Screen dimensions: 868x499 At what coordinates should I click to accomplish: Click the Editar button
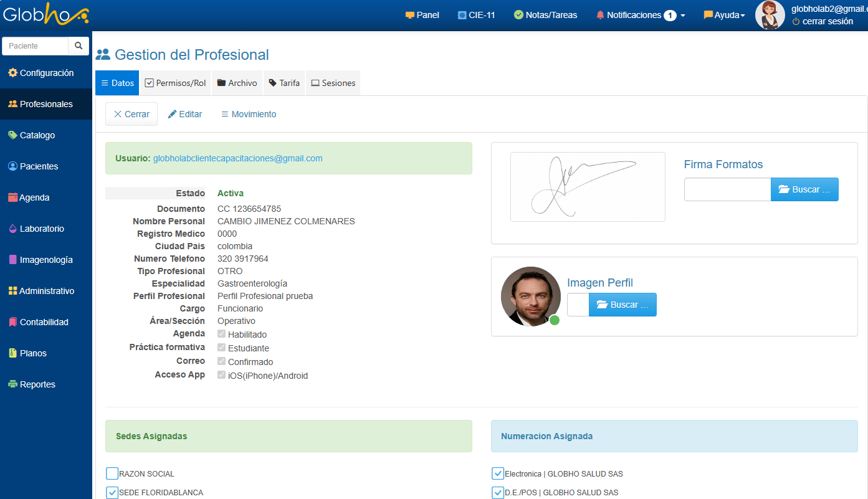pos(185,114)
